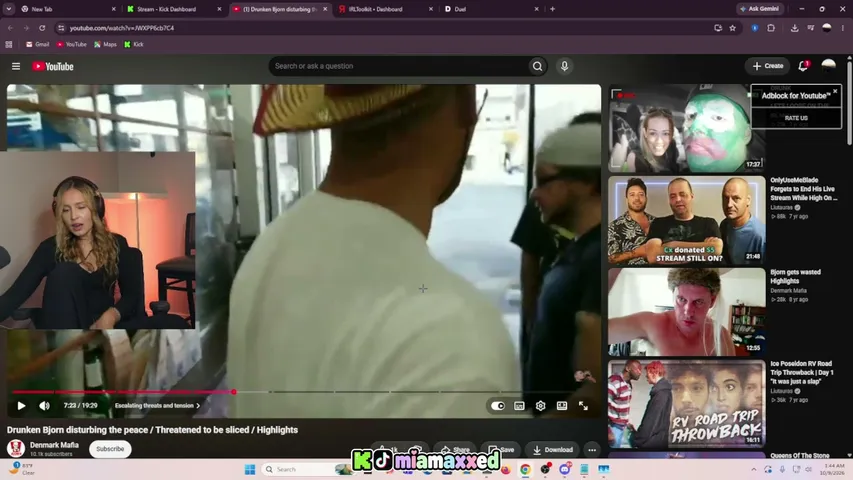Open player settings gear
The image size is (853, 480).
(540, 405)
